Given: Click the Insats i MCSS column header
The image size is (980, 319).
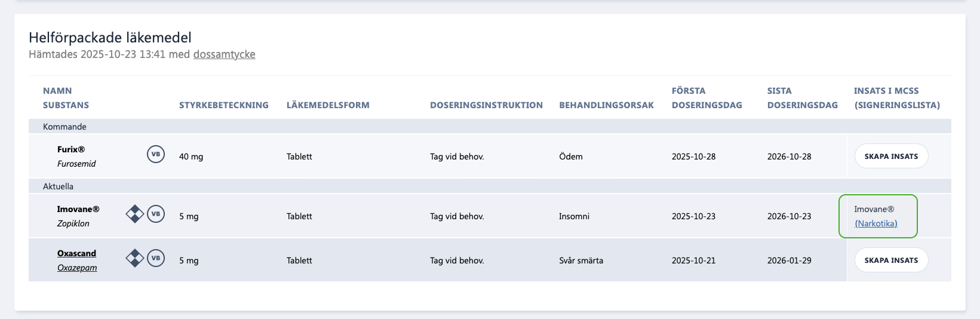Looking at the screenshot, I should pyautogui.click(x=897, y=98).
